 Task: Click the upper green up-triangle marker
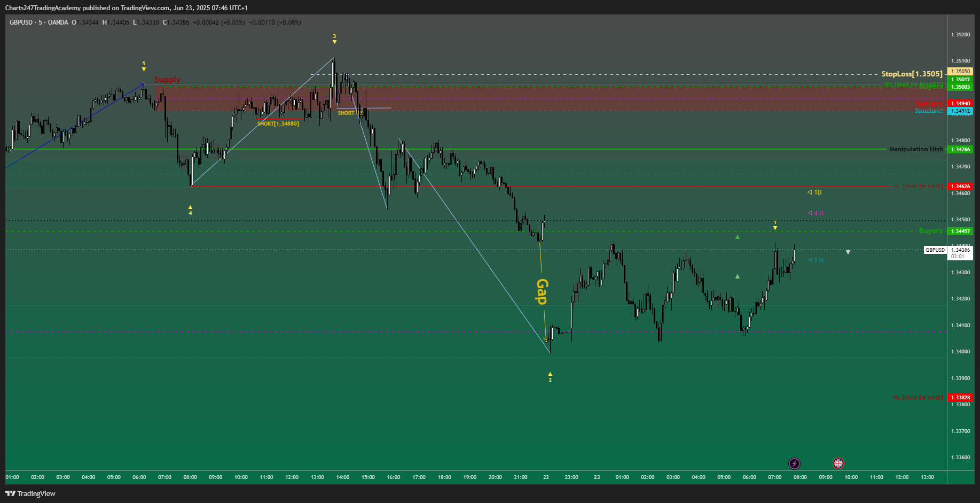click(738, 237)
